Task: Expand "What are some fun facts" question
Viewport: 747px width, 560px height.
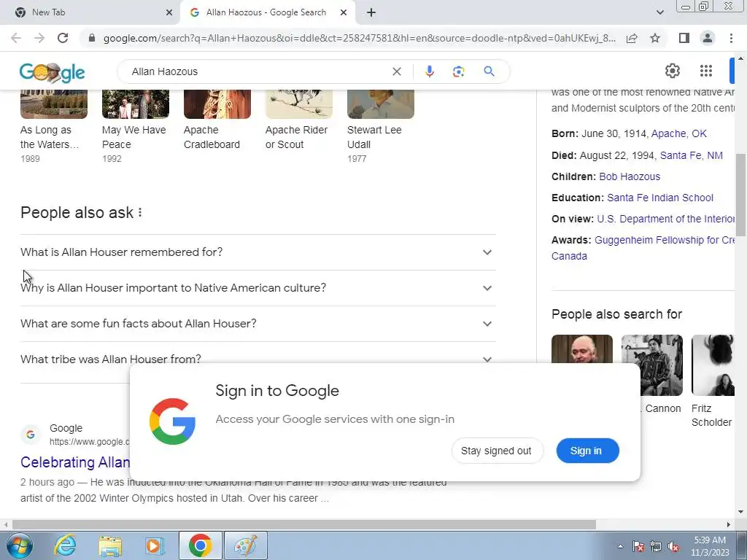Action: (x=258, y=323)
